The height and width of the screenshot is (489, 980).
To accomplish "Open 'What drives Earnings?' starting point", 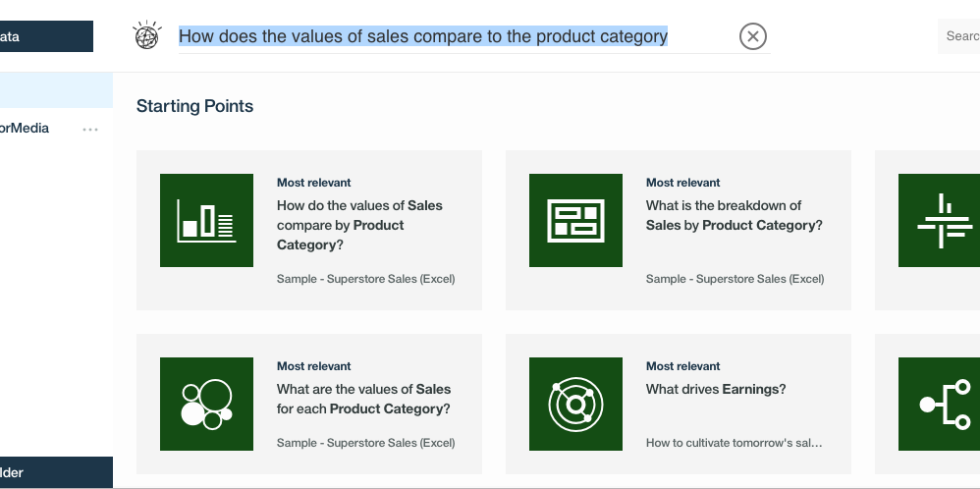I will [716, 389].
